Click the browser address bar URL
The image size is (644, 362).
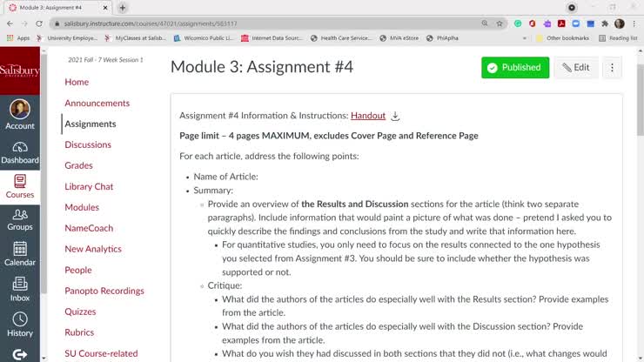pyautogui.click(x=151, y=23)
